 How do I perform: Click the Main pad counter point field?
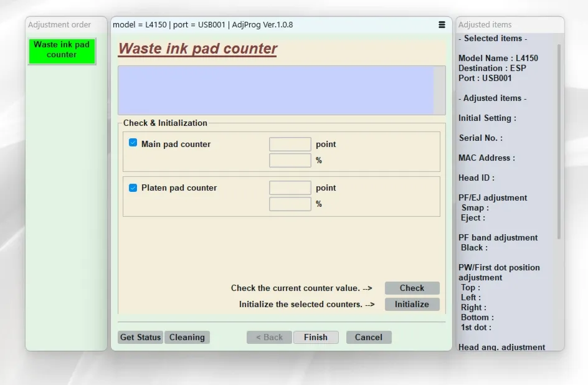coord(290,145)
